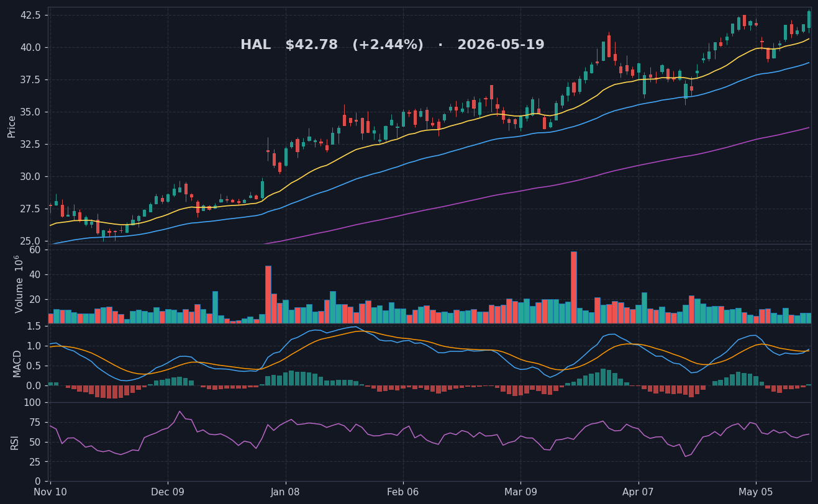Viewport: 818px width, 504px height.
Task: Click the 50 RSI axis value
Action: tap(36, 442)
